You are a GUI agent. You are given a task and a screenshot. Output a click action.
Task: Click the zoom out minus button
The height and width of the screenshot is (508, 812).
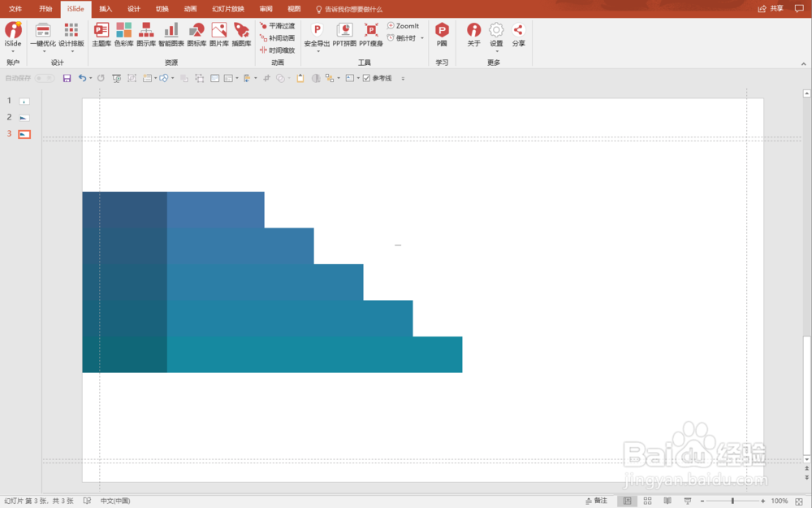[x=702, y=501]
